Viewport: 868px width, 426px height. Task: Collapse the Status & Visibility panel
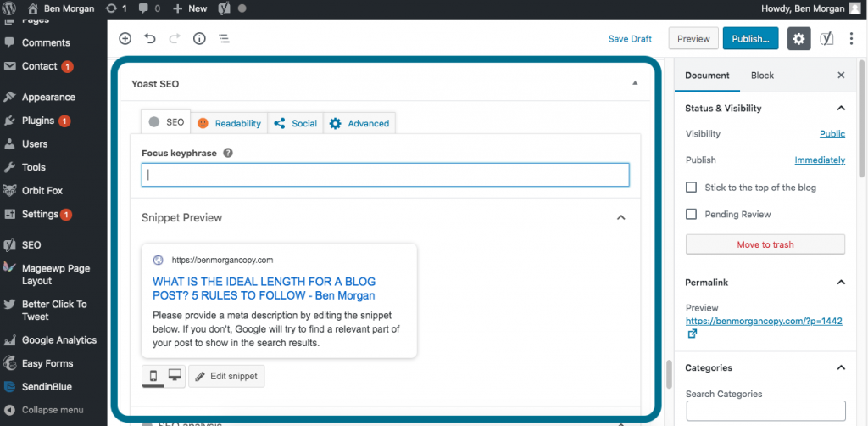841,108
